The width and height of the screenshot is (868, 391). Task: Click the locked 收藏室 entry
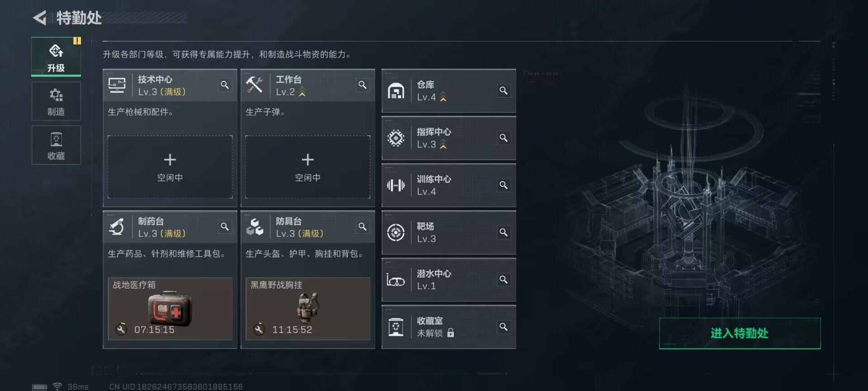click(x=449, y=327)
